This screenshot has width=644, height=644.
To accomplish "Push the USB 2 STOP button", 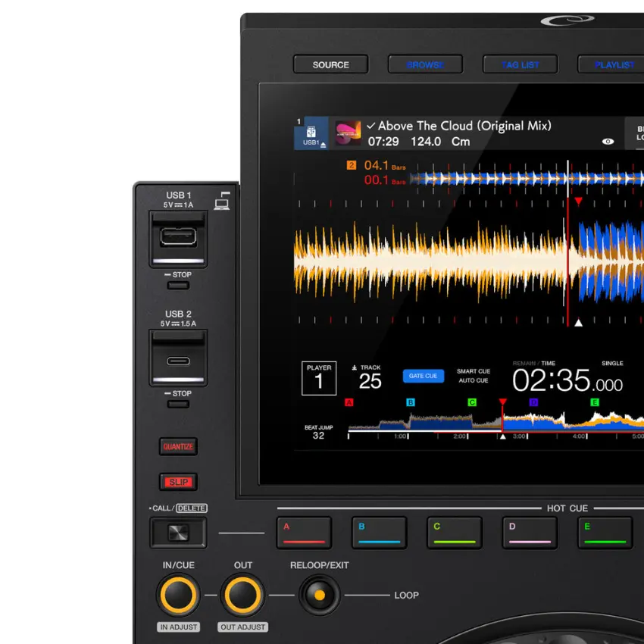I will [178, 404].
